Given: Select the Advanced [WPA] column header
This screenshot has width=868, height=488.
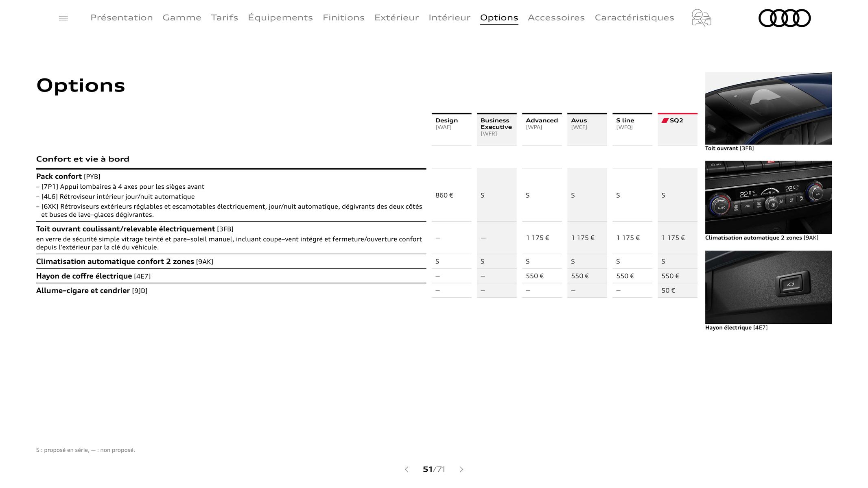Looking at the screenshot, I should pyautogui.click(x=542, y=129).
